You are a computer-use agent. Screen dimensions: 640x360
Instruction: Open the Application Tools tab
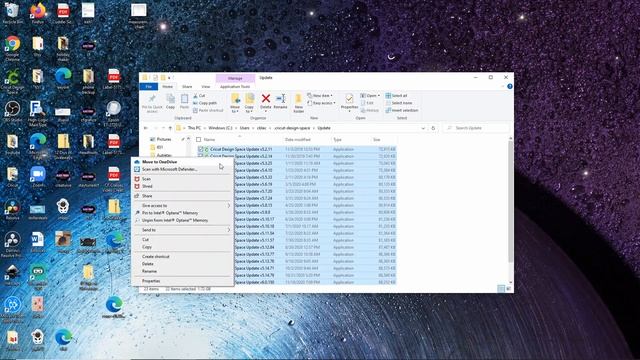pyautogui.click(x=235, y=87)
